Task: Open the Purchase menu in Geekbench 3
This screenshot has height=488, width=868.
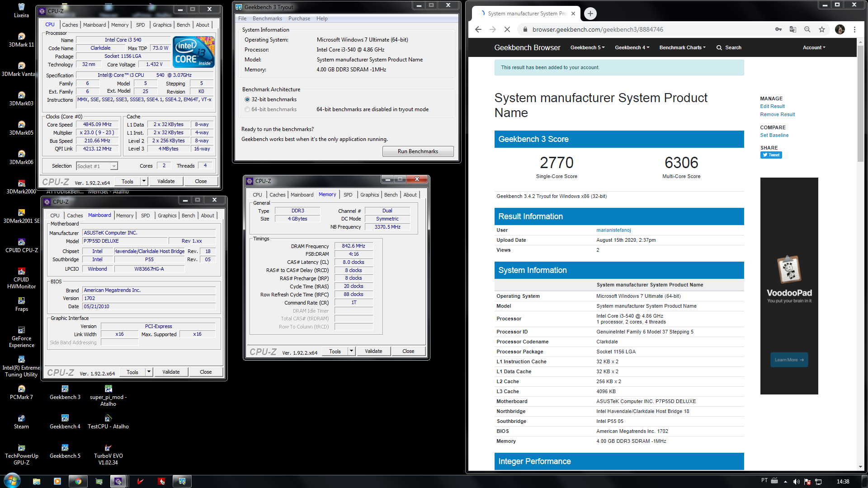Action: (299, 19)
